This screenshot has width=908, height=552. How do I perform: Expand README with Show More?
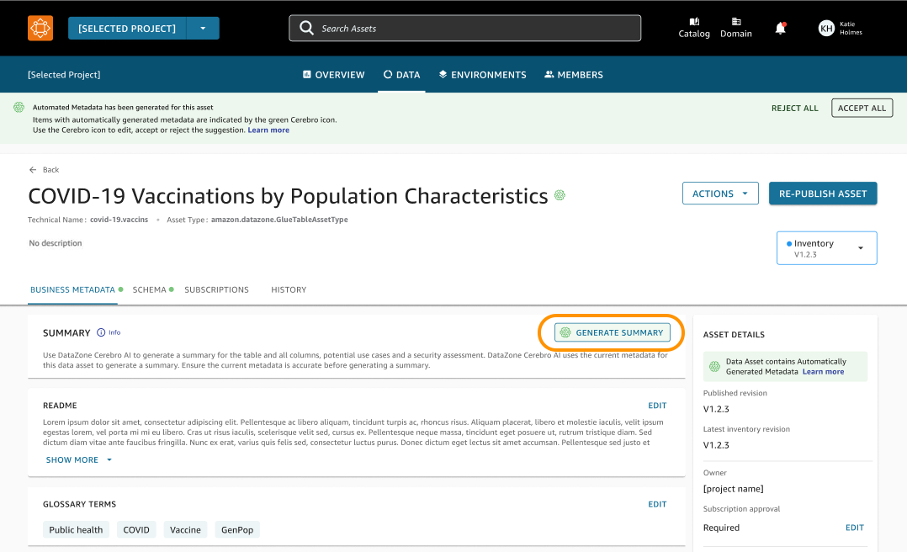click(79, 460)
